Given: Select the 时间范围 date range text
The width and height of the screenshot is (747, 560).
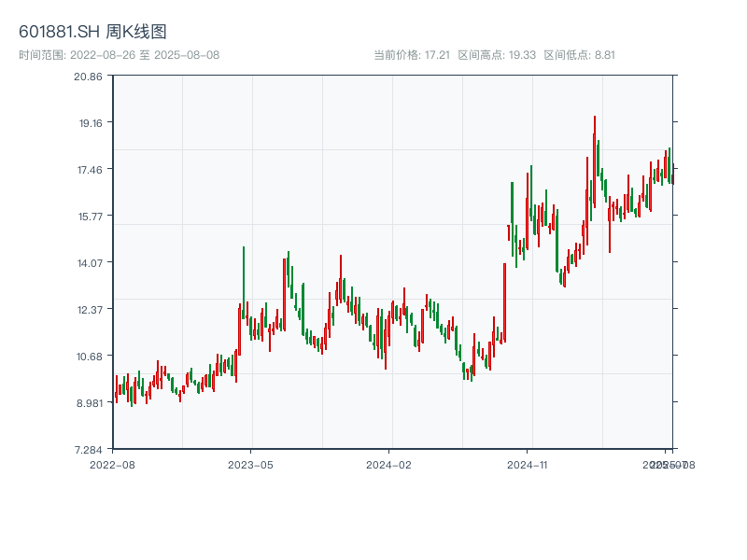Looking at the screenshot, I should [120, 55].
